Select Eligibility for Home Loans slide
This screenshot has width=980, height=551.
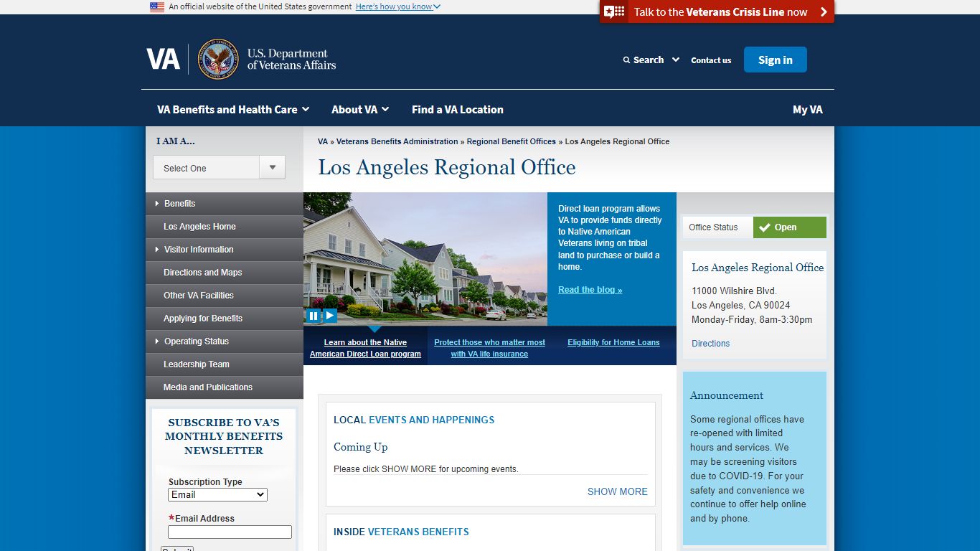613,342
